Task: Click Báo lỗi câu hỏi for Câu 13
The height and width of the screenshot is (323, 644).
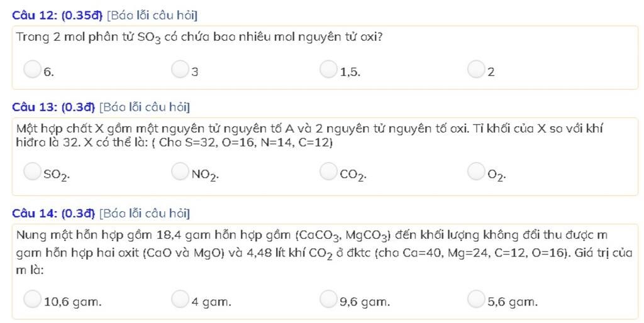Action: coord(145,107)
